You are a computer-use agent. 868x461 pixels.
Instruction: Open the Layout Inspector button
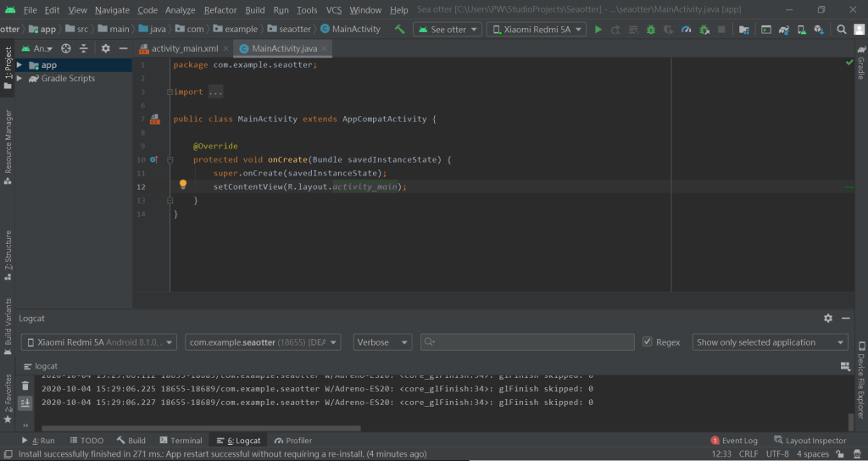click(810, 441)
